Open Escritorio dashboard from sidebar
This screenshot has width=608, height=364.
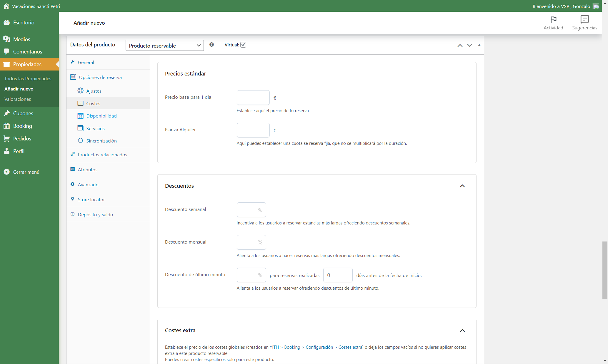pos(24,23)
